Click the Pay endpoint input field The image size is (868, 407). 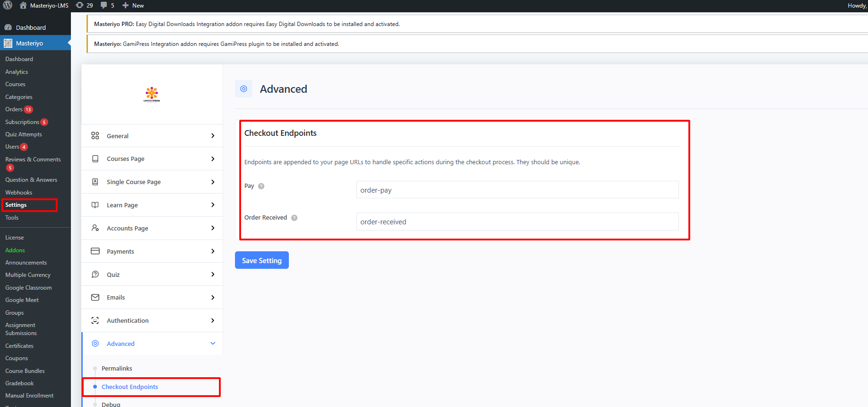tap(517, 190)
